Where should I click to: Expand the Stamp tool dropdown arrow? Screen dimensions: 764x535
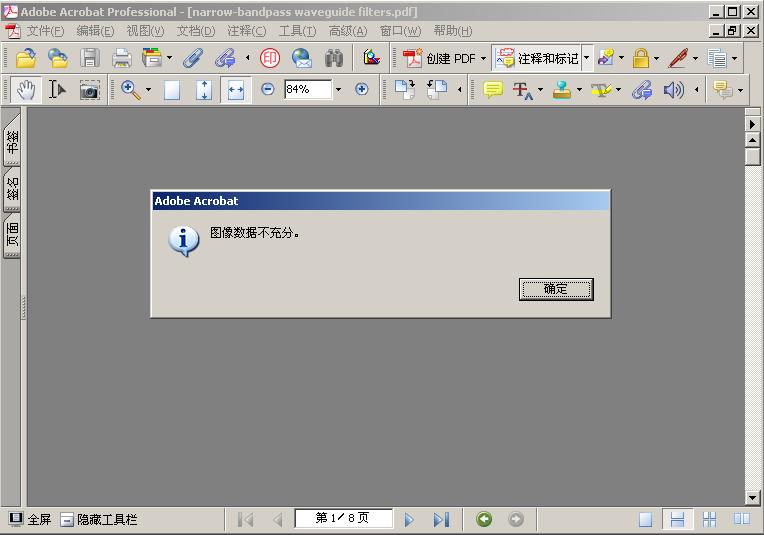[x=579, y=90]
